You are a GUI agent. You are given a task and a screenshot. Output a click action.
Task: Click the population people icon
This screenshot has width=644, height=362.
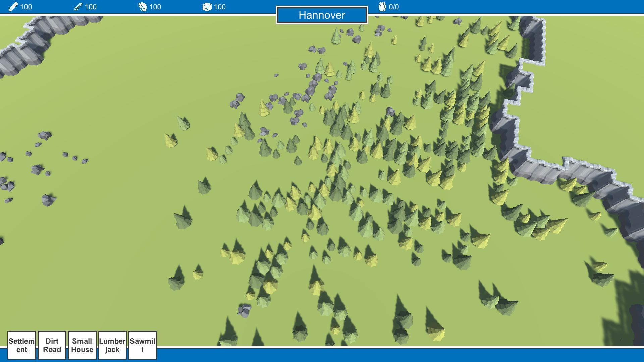pyautogui.click(x=382, y=7)
